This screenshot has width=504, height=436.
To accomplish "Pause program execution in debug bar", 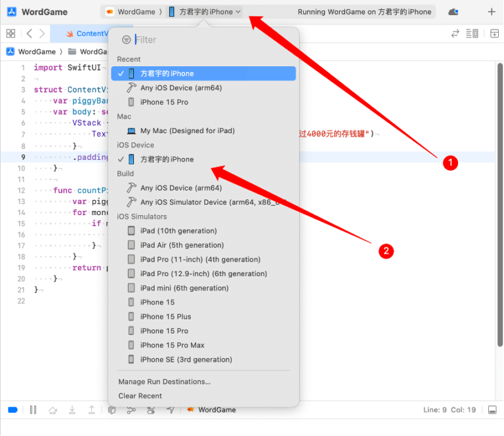I will 33,410.
